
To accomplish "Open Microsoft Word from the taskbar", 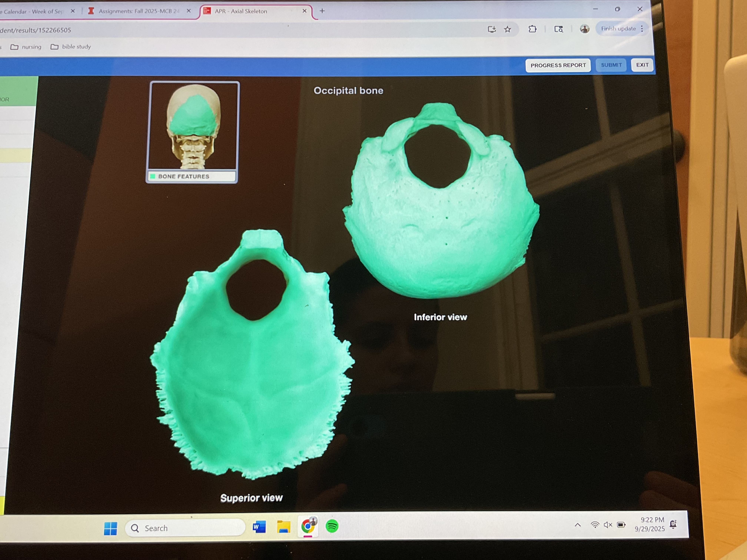I will point(259,527).
